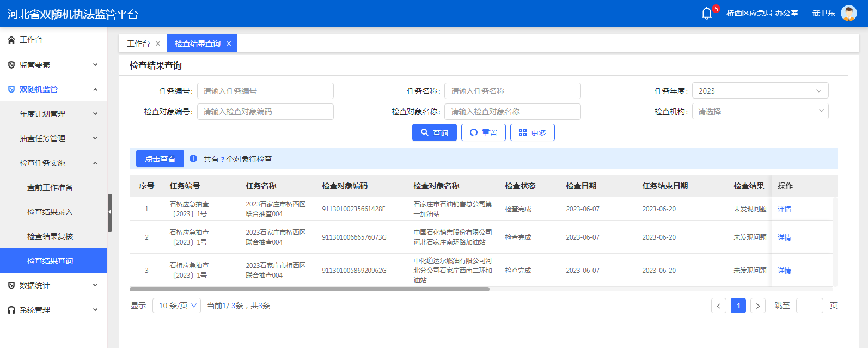
Task: Expand the 数据统计 menu
Action: pyautogui.click(x=95, y=285)
